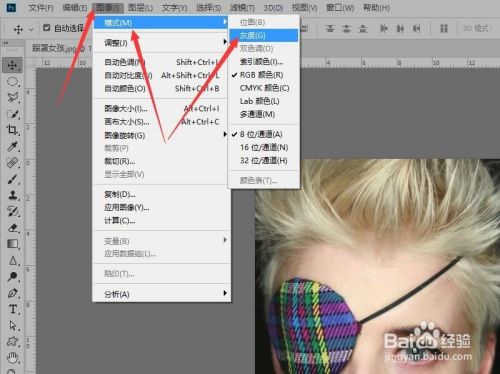Screen dimensions: 500x374
Task: Select 索引颜色(I)... mode
Action: 264,62
